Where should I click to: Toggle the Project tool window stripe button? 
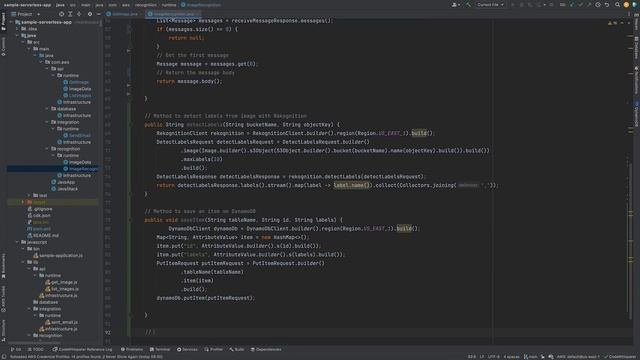pyautogui.click(x=3, y=21)
